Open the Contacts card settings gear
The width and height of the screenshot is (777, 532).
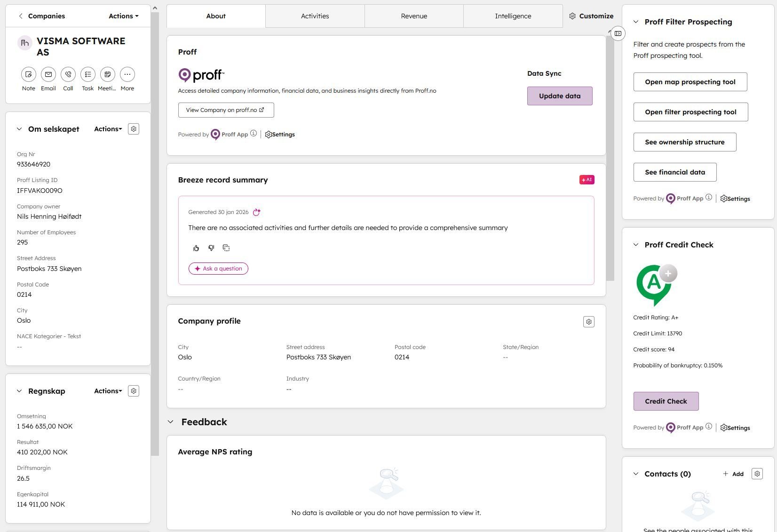point(757,474)
